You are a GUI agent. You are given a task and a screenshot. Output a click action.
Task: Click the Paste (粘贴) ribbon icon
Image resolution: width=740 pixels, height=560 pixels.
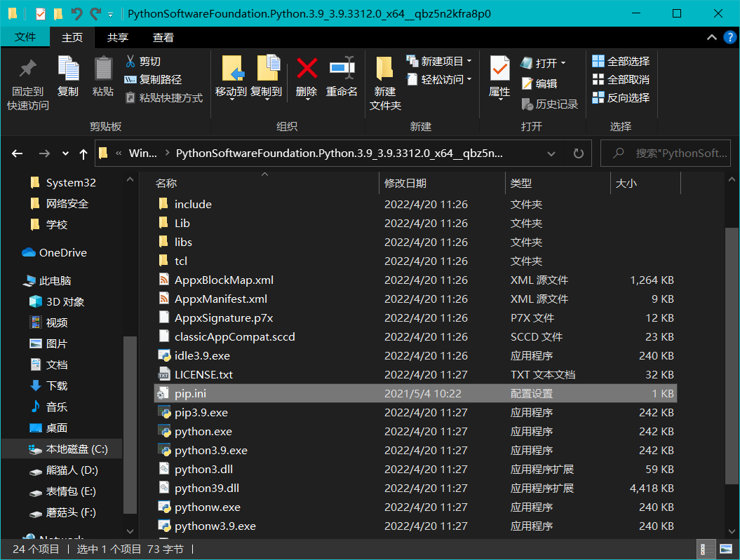pos(103,76)
